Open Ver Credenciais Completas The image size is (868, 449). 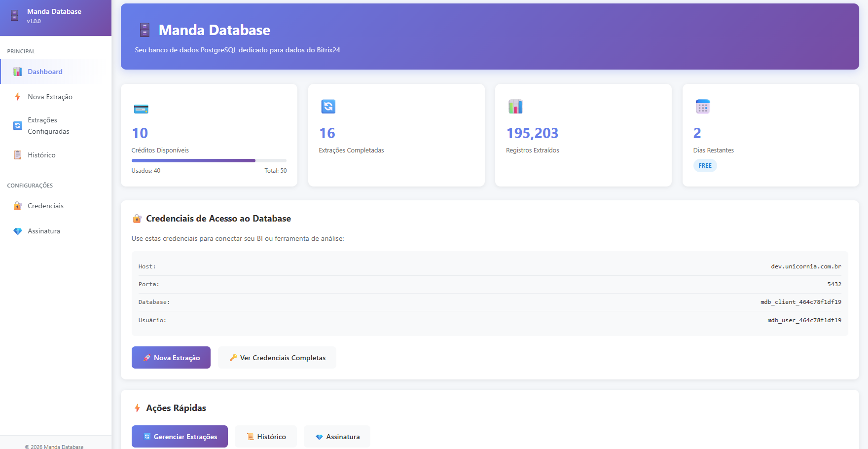coord(277,358)
